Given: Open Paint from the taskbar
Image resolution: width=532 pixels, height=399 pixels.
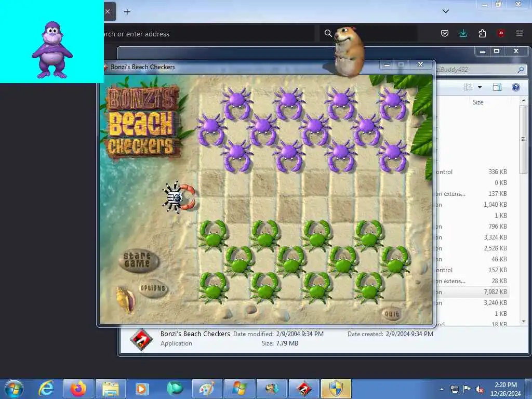Looking at the screenshot, I should coord(207,389).
